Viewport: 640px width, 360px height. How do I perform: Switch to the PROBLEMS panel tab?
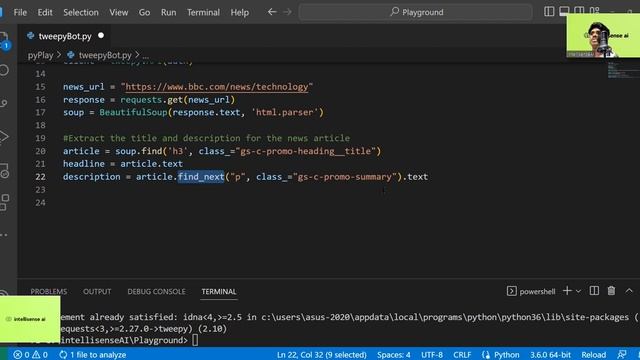pyautogui.click(x=49, y=291)
